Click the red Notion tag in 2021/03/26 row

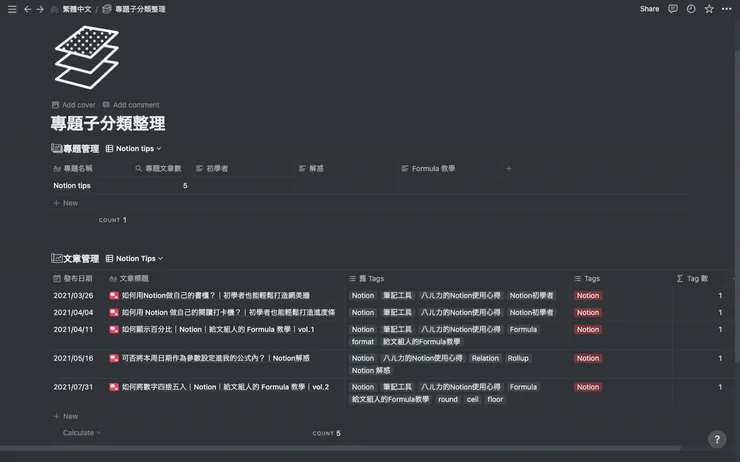tap(588, 295)
